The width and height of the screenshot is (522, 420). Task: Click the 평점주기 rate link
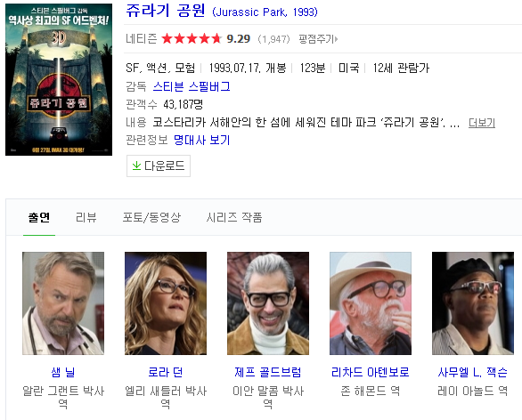[x=318, y=39]
